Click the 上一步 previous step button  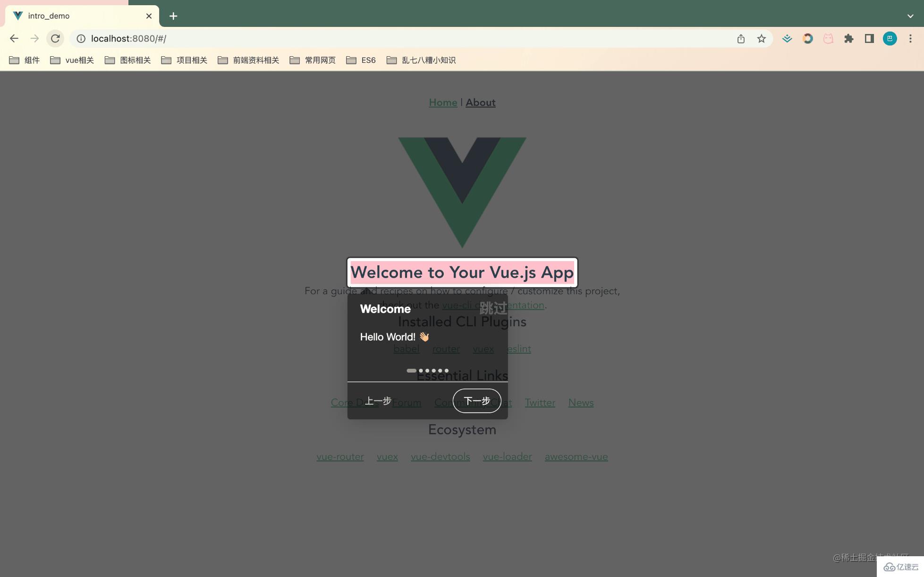click(379, 400)
